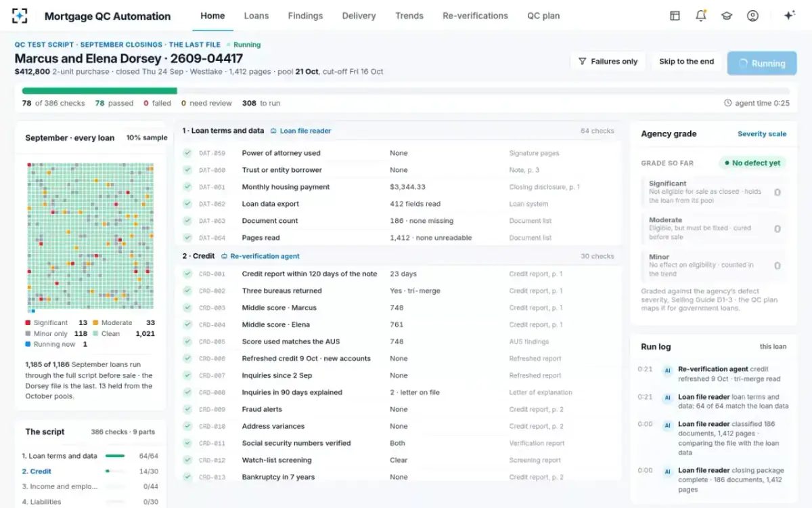Click the overall checks progress bar

(x=405, y=91)
